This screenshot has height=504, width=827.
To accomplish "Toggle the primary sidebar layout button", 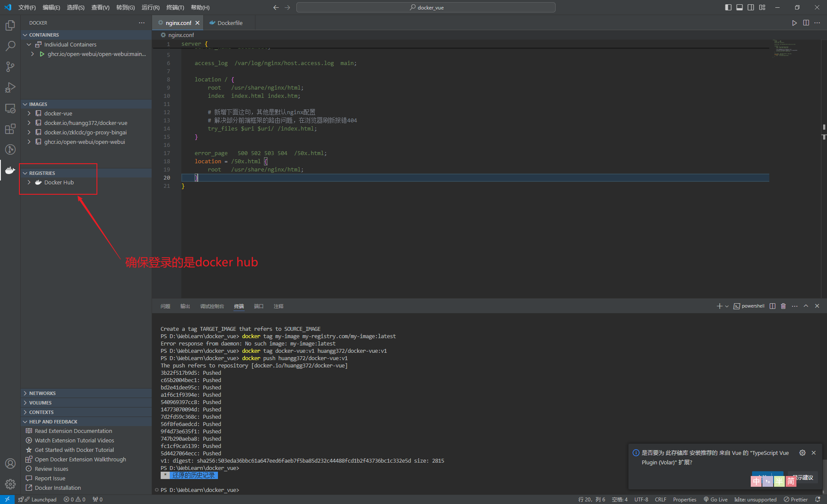I will [728, 7].
